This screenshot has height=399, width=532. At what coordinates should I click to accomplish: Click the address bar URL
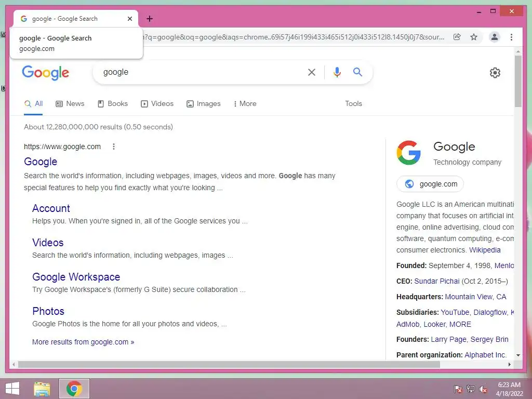coord(294,37)
